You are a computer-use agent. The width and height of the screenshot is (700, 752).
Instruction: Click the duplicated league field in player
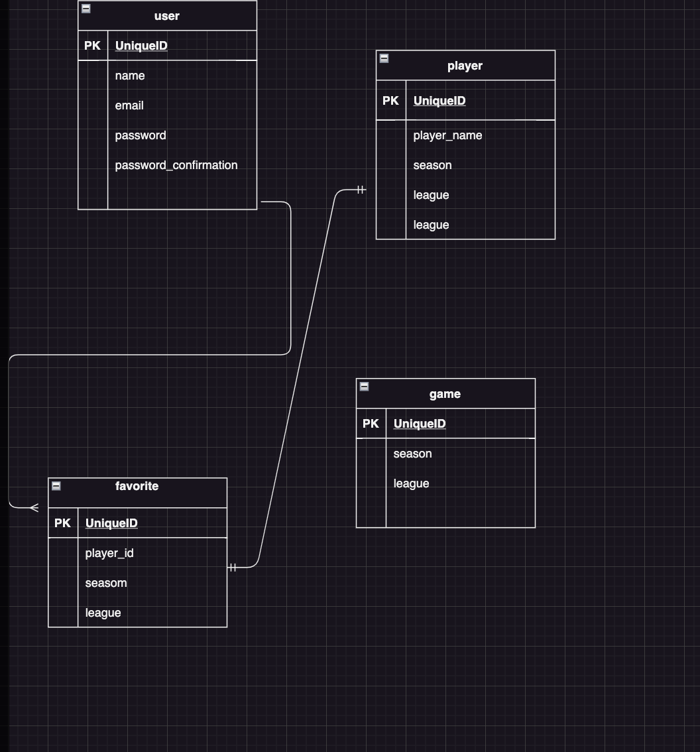431,225
